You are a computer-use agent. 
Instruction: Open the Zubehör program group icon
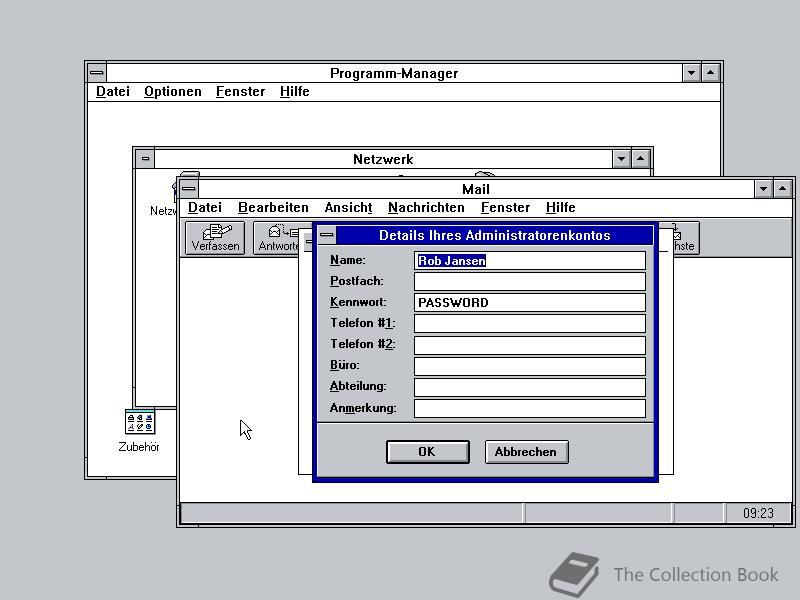point(140,420)
